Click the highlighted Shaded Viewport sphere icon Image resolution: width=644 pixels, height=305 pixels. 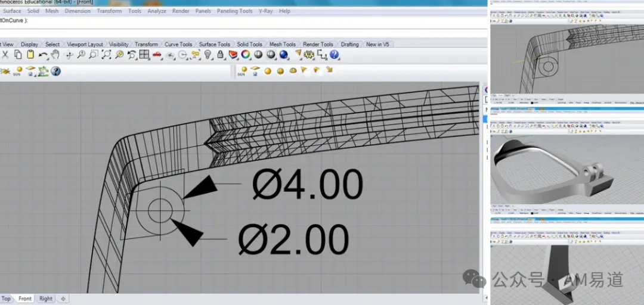(x=271, y=55)
